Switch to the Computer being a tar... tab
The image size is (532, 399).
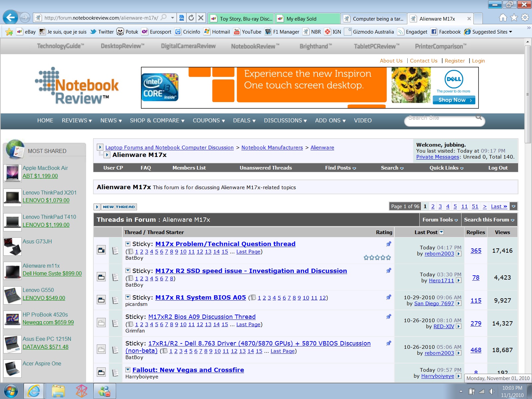374,19
